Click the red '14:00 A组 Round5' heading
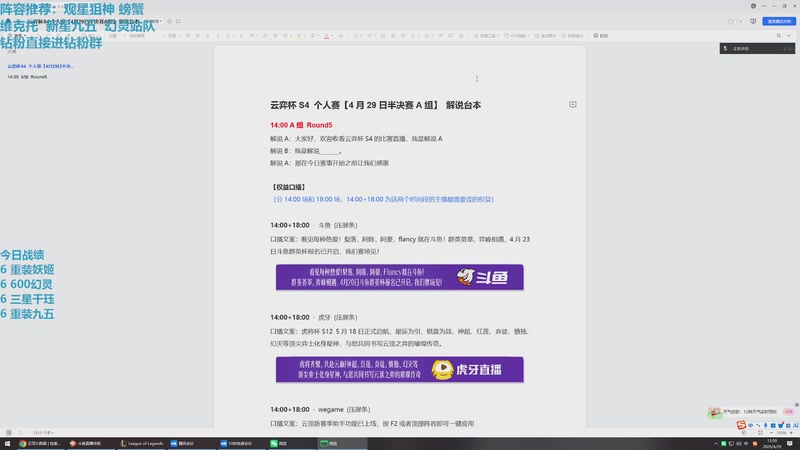 pyautogui.click(x=301, y=125)
